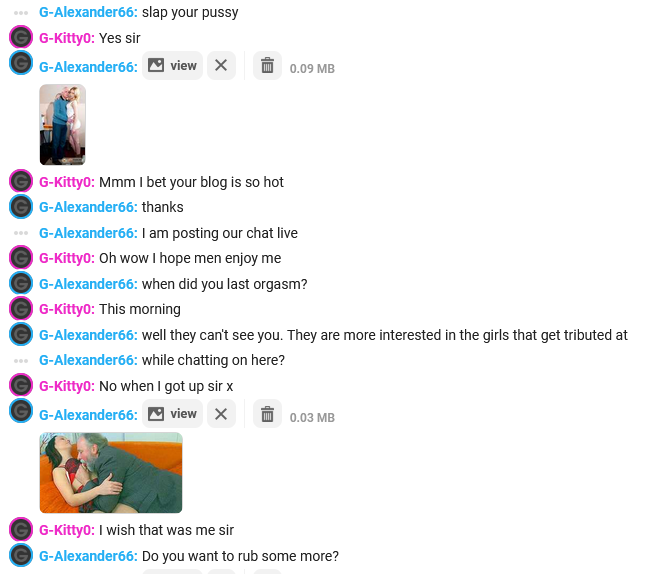Screen dimensions: 660x574
Task: Click G-Alexander66 avatar beside 'thanks' message
Action: (21, 207)
